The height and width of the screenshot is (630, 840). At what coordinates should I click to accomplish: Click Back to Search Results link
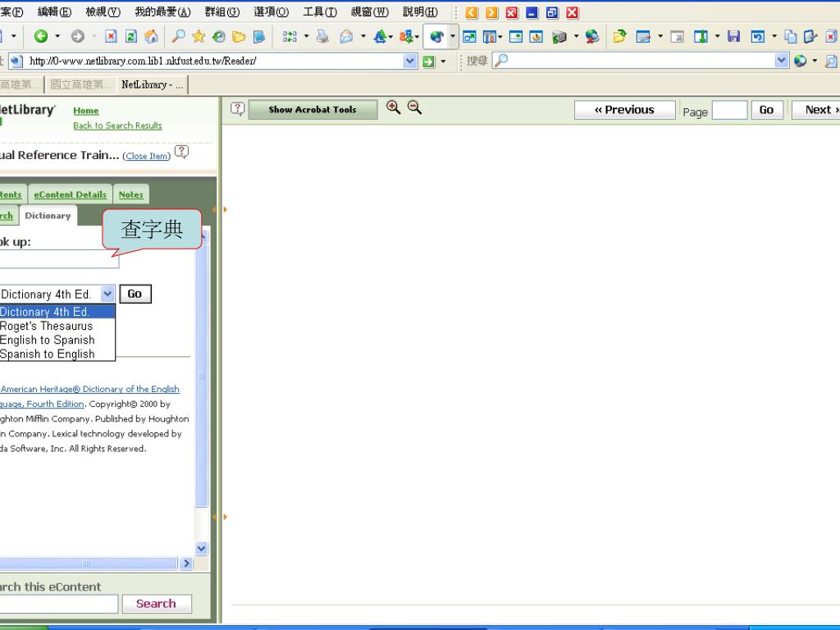pos(117,126)
